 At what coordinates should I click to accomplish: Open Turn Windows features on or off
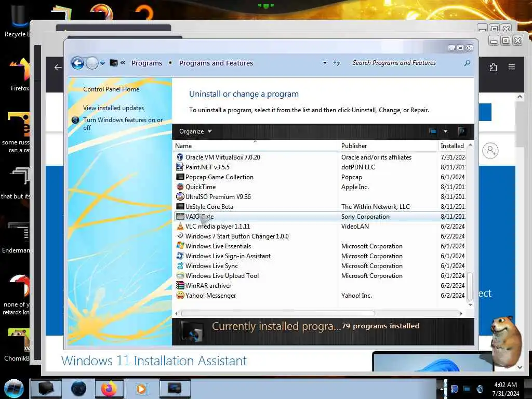(123, 124)
